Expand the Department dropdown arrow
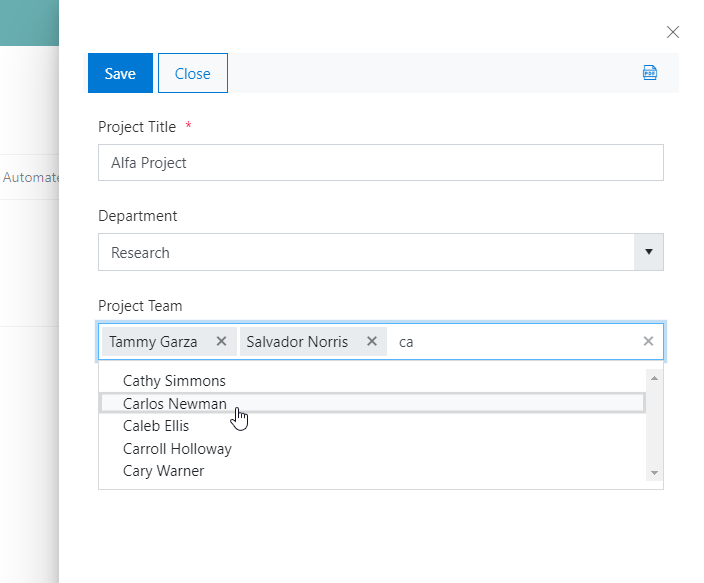 click(x=648, y=252)
